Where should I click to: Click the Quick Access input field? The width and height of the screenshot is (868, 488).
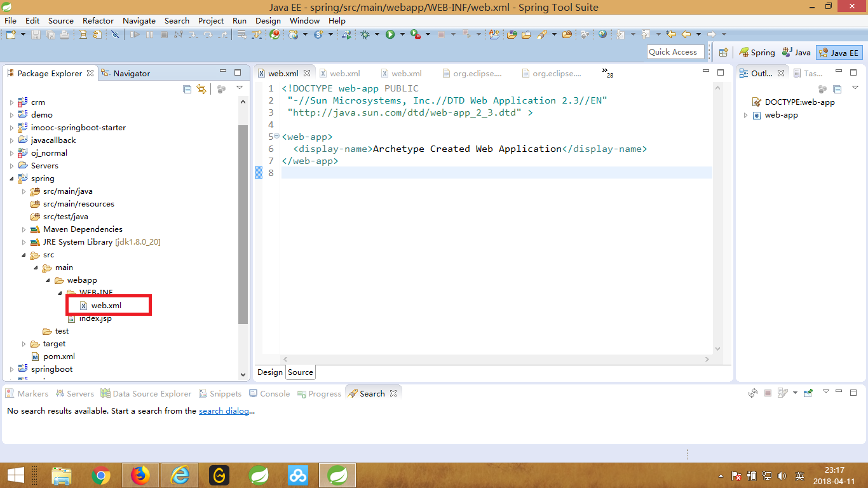(x=675, y=52)
